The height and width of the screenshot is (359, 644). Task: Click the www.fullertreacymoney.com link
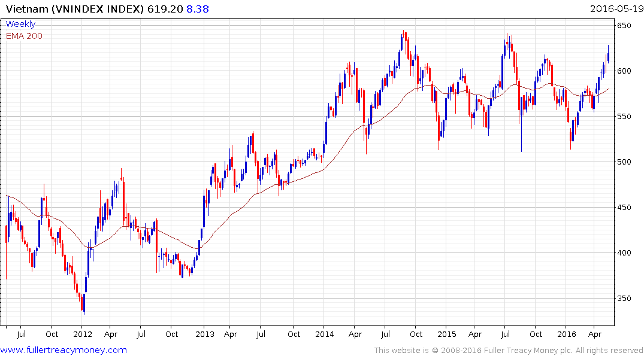click(x=64, y=350)
